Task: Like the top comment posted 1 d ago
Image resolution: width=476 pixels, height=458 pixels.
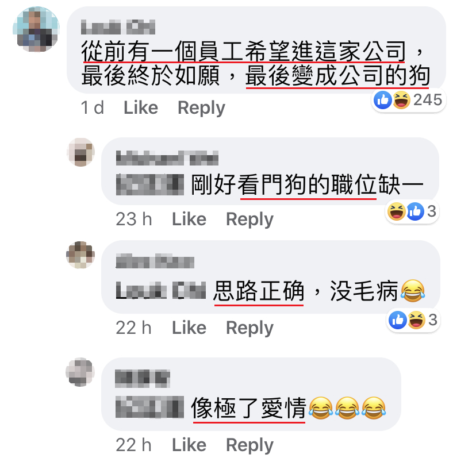Action: [141, 107]
